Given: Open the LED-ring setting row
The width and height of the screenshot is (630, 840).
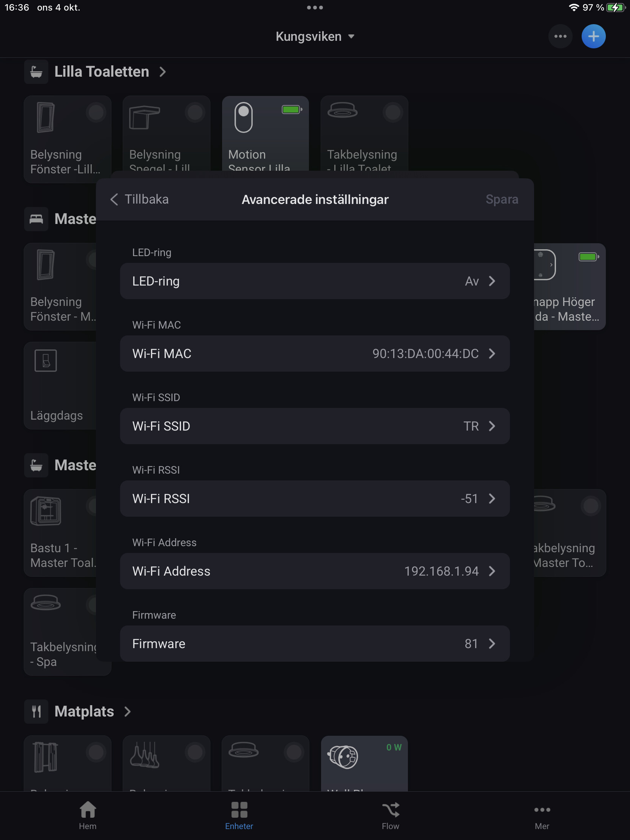Looking at the screenshot, I should coord(315,281).
